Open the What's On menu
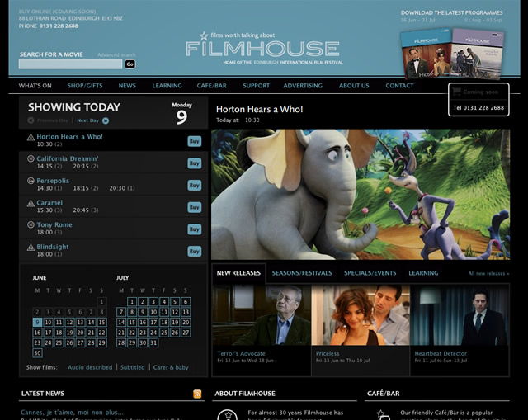This screenshot has width=528, height=420. [35, 86]
